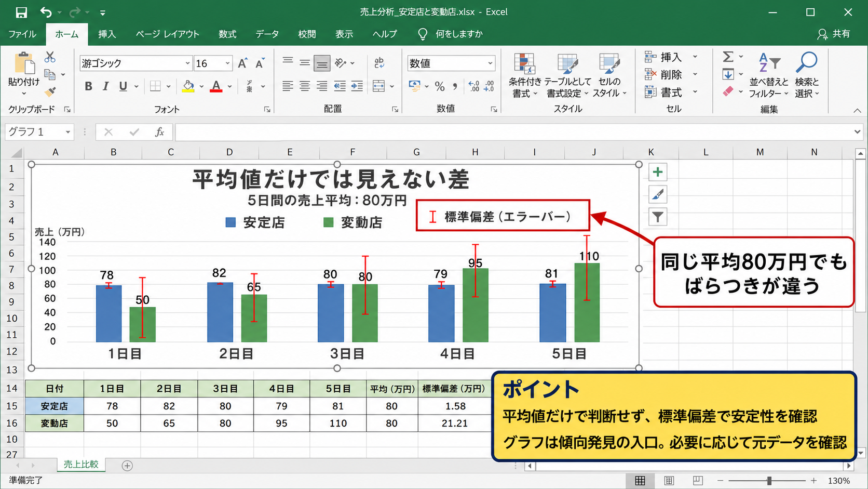
Task: Click the Clear eraser icon
Action: 728,91
